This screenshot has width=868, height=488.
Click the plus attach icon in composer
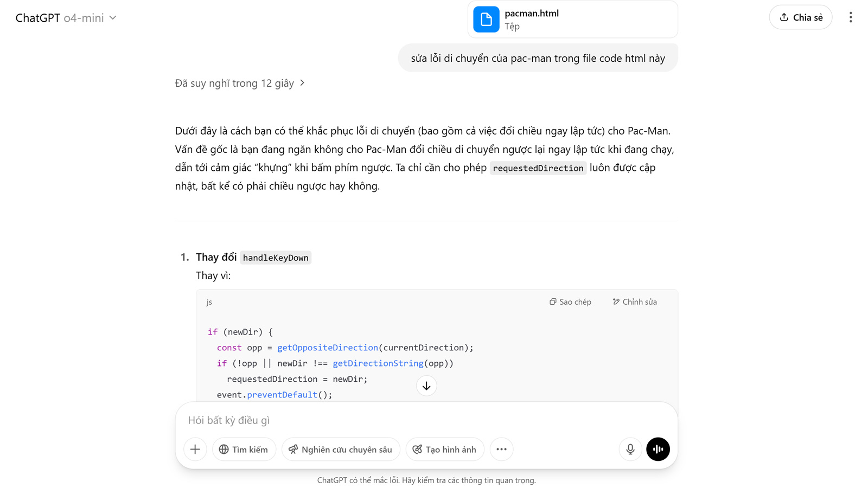(195, 450)
